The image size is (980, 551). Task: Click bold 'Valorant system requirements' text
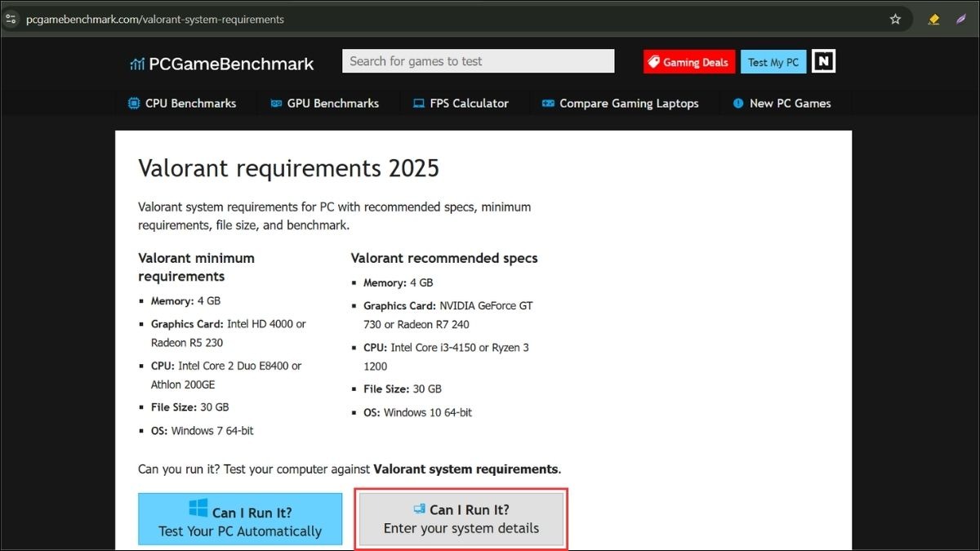coord(466,469)
